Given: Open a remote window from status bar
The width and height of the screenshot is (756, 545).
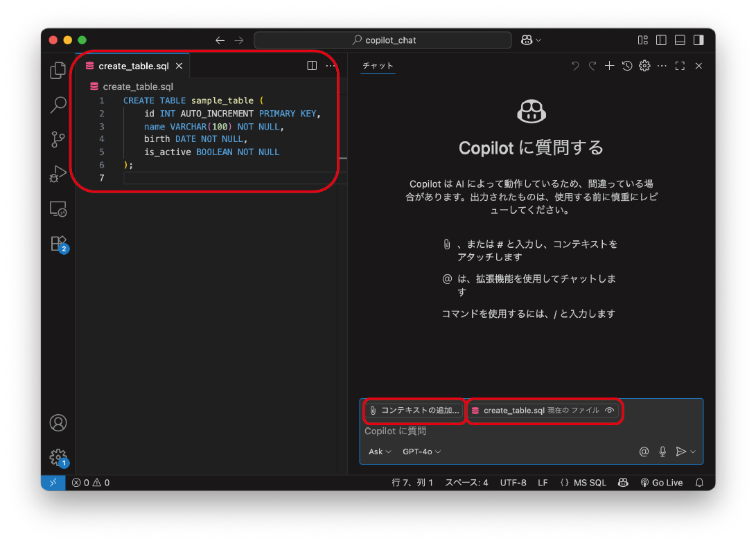Looking at the screenshot, I should pos(53,483).
